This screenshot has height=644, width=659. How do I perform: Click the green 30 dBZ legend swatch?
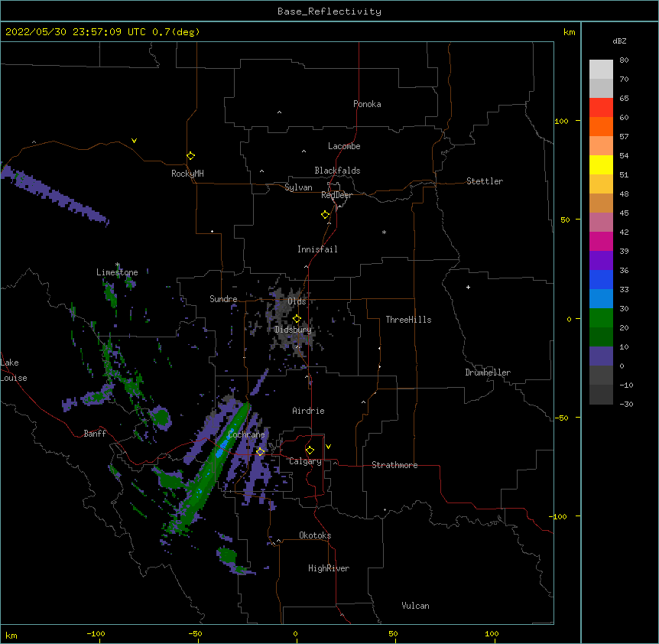pos(601,318)
